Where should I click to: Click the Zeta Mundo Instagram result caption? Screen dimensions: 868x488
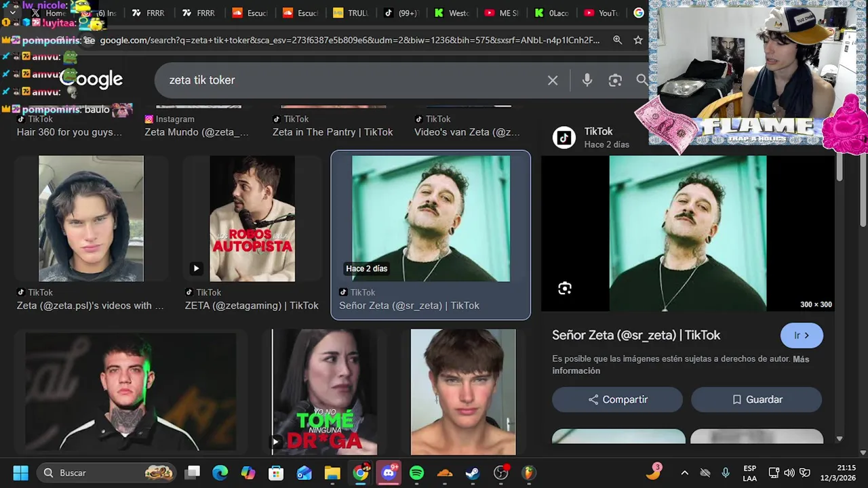coord(197,132)
